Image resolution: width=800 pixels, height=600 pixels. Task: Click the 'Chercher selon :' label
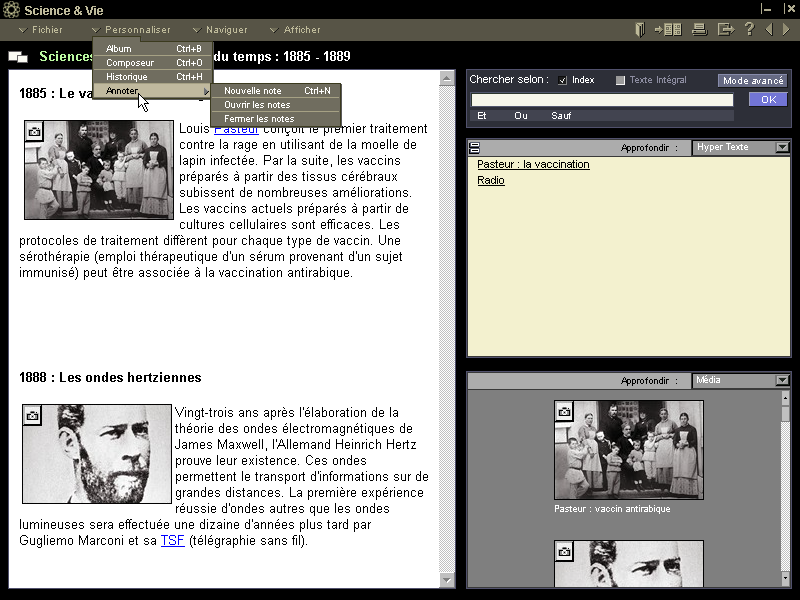509,80
